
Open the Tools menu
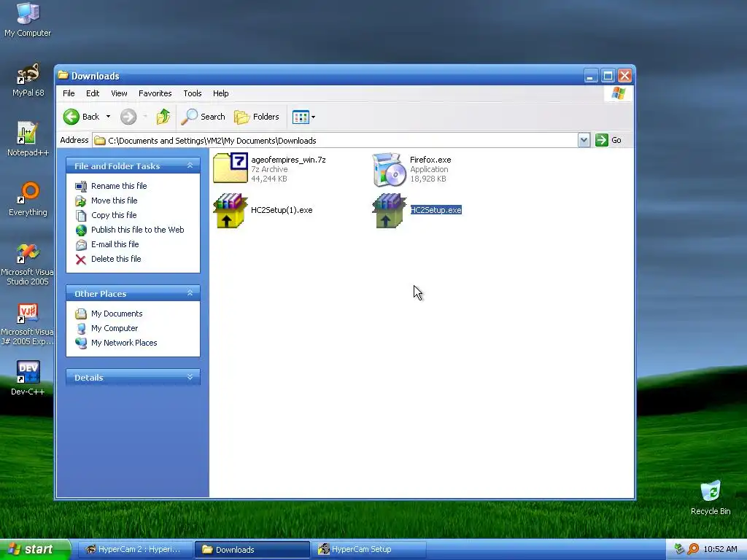point(193,93)
